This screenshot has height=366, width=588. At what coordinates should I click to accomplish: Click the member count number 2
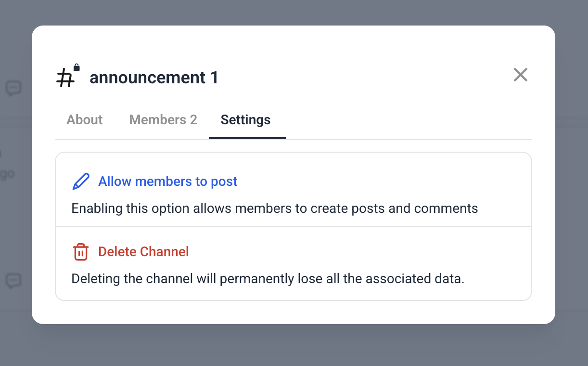tap(193, 119)
